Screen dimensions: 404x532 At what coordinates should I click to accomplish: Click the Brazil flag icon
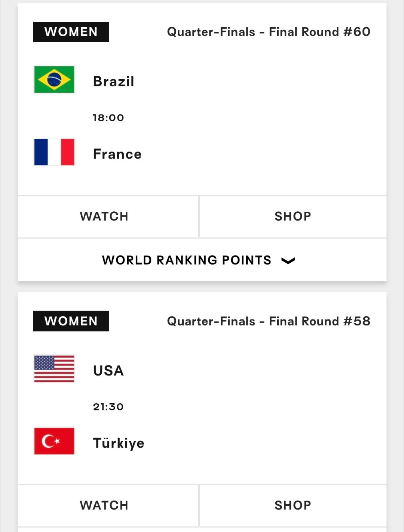point(54,79)
